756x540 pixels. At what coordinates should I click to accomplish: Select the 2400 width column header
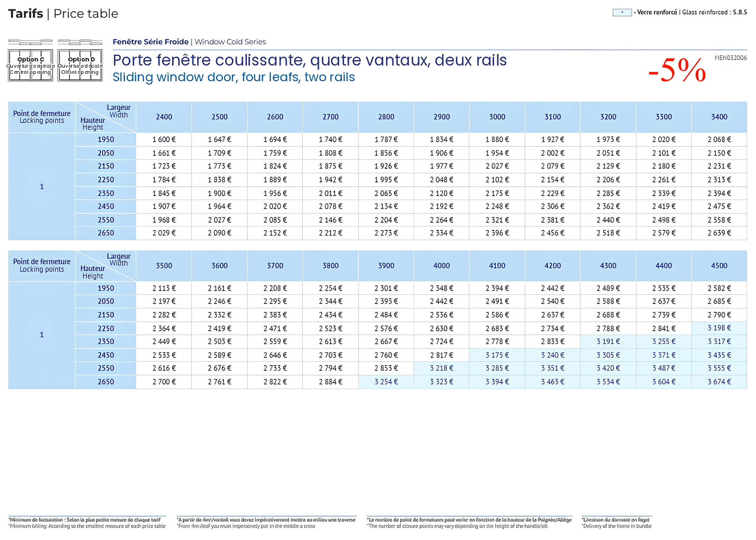164,117
